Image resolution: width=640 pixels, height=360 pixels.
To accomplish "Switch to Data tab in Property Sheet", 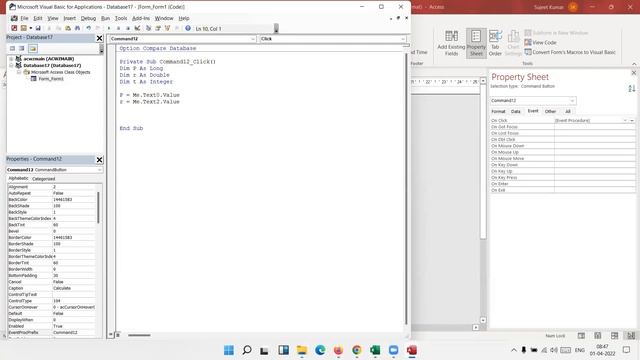I will pyautogui.click(x=516, y=111).
